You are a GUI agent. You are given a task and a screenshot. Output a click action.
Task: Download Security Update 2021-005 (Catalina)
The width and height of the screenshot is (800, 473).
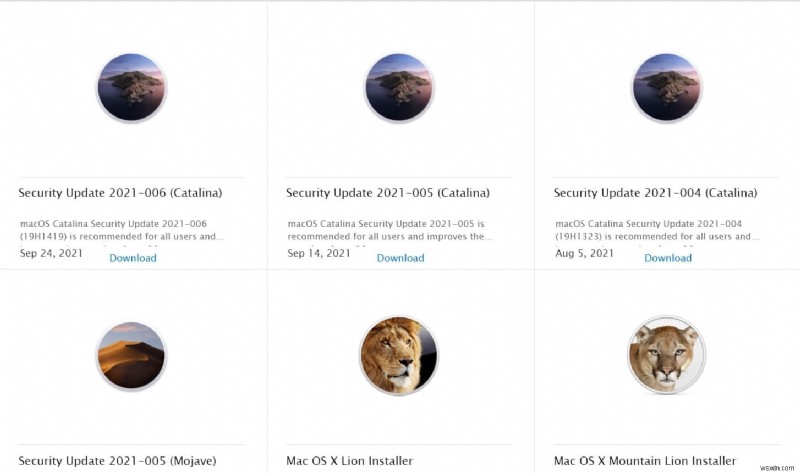coord(400,258)
